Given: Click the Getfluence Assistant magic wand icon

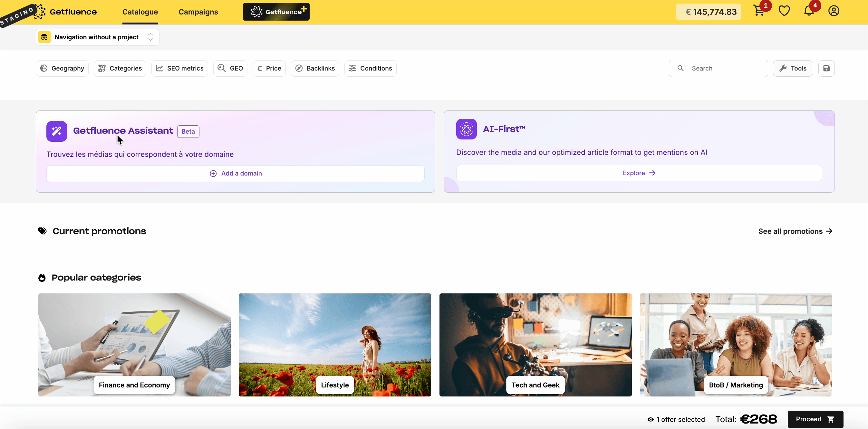Looking at the screenshot, I should [57, 131].
